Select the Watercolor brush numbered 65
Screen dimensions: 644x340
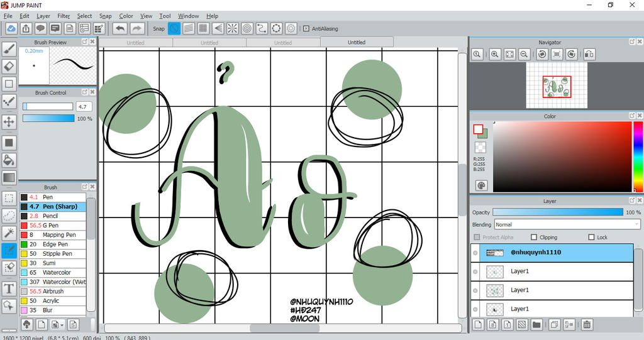pyautogui.click(x=53, y=272)
